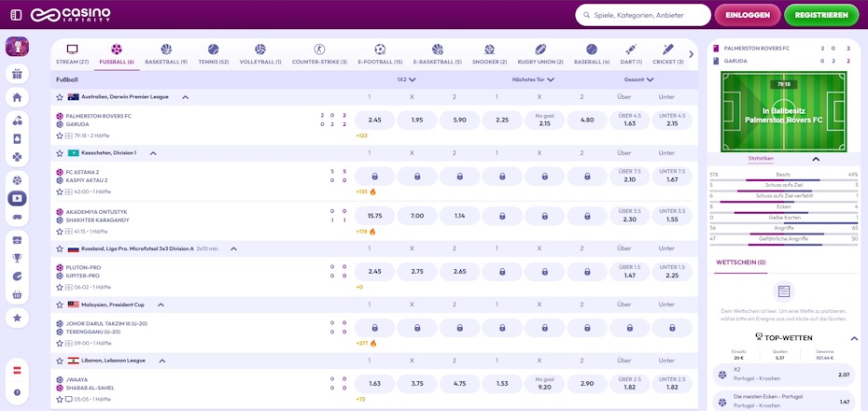Open the gift box promotions icon
Viewport: 868px width, 411px height.
pyautogui.click(x=17, y=74)
